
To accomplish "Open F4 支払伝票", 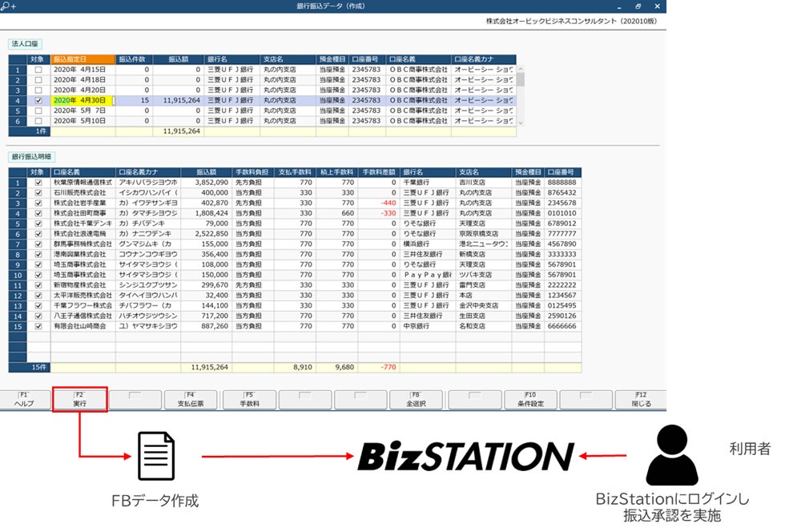I will click(191, 400).
